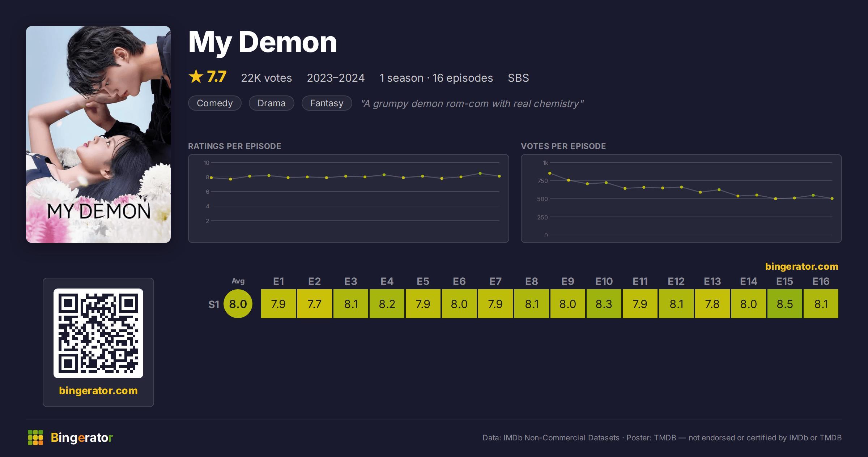This screenshot has width=868, height=457.
Task: Open bingerator.com link above episode grid
Action: pos(802,266)
